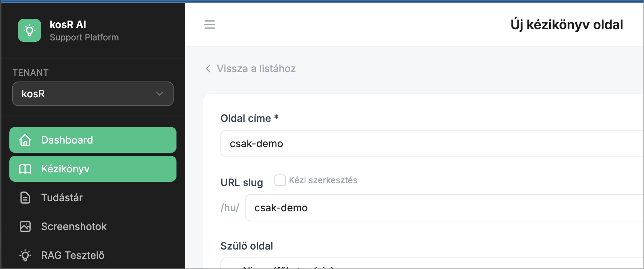
Task: Click the Screenshotok image icon
Action: (25, 226)
